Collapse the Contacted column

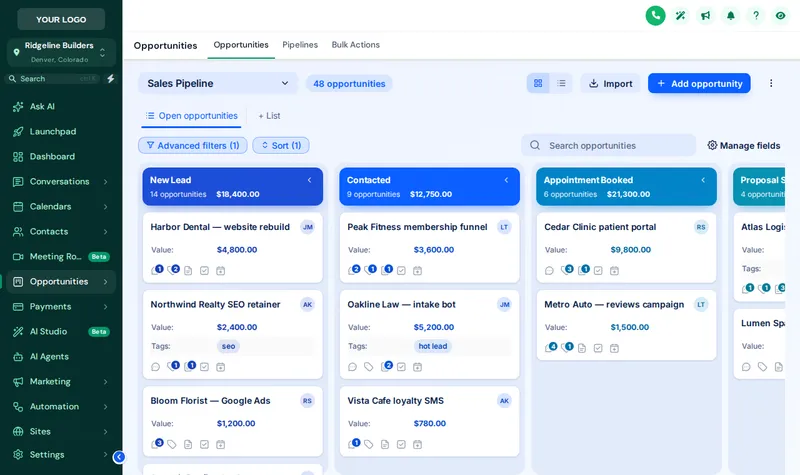[x=506, y=180]
